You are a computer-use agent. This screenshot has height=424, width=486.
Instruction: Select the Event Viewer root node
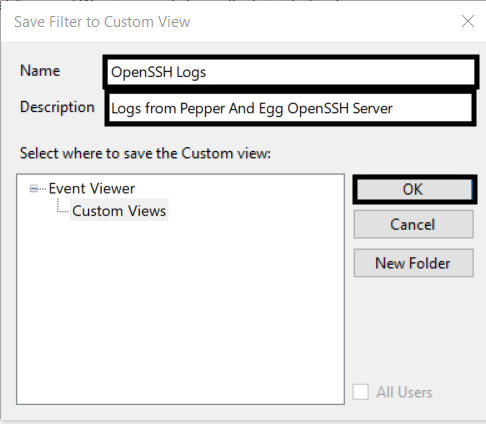pos(92,189)
